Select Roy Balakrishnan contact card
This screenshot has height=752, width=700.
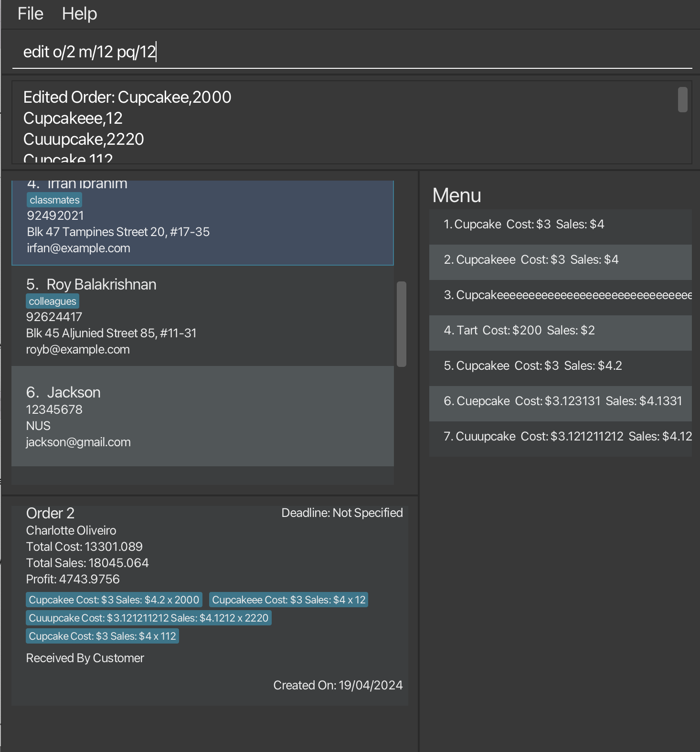point(202,316)
